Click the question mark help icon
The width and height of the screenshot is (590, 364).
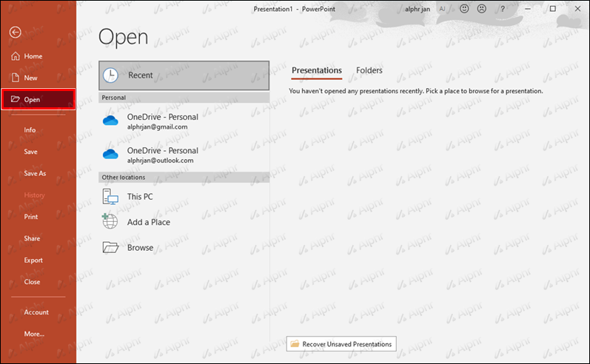click(503, 9)
